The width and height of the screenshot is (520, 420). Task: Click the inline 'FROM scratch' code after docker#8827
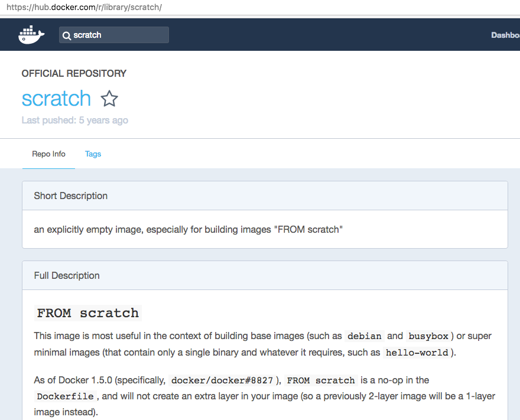[321, 380]
